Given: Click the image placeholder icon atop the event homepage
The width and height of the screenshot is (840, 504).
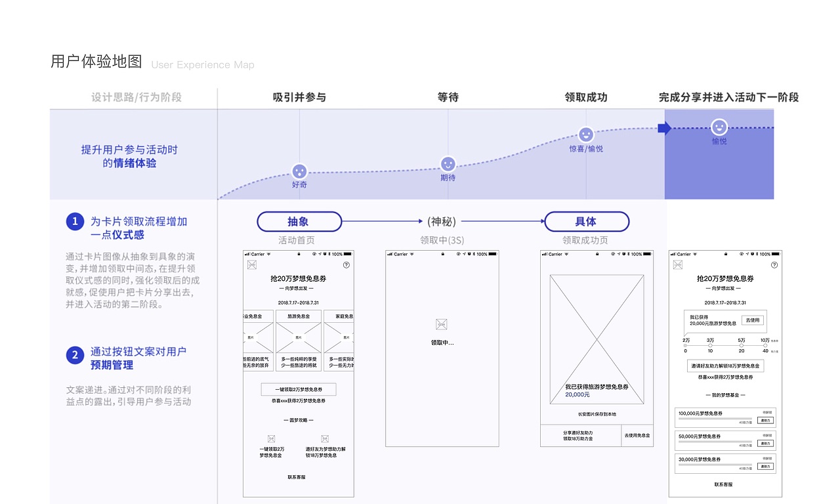Looking at the screenshot, I should click(252, 264).
